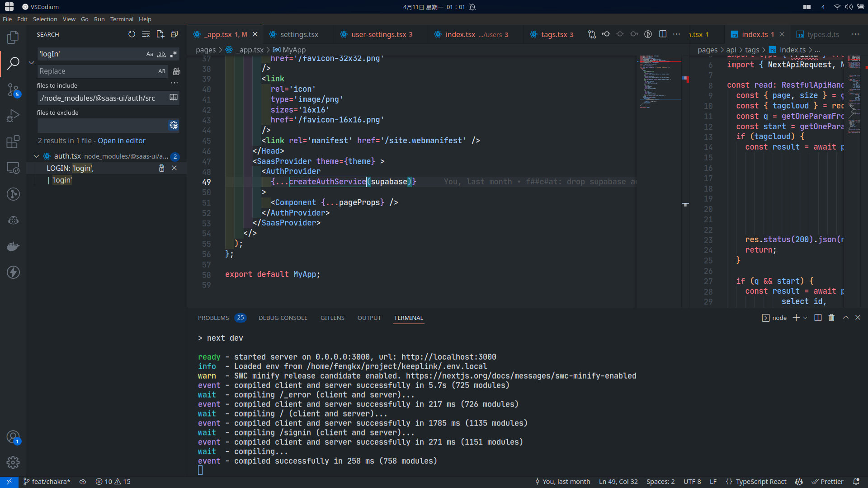Open new search editor icon
The image size is (868, 488).
point(160,34)
